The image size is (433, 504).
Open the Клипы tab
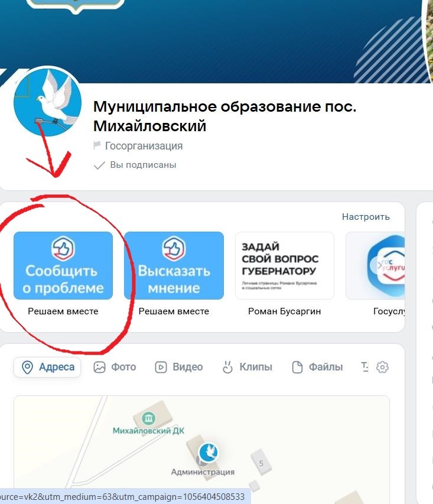coord(248,367)
